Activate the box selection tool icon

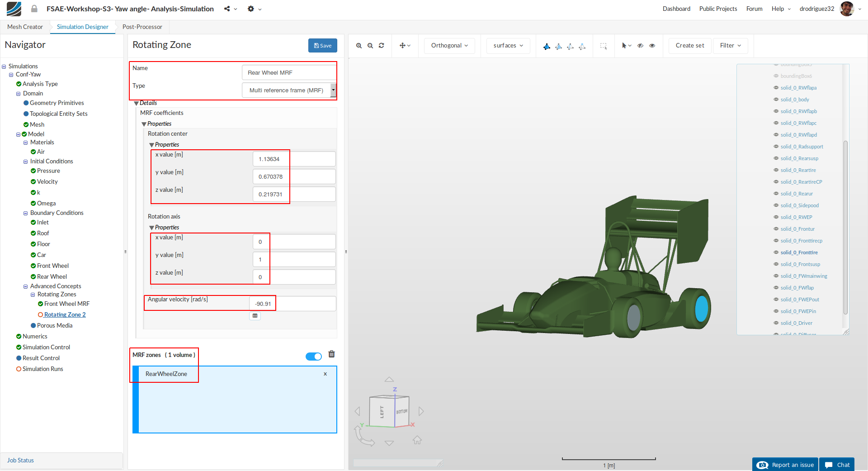tap(603, 46)
